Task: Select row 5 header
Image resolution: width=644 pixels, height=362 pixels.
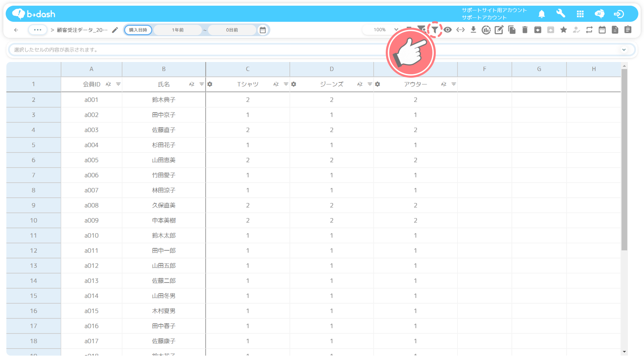Action: (33, 145)
